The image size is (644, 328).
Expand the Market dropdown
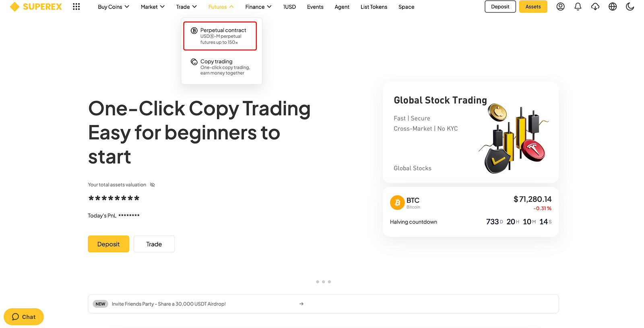pos(153,7)
